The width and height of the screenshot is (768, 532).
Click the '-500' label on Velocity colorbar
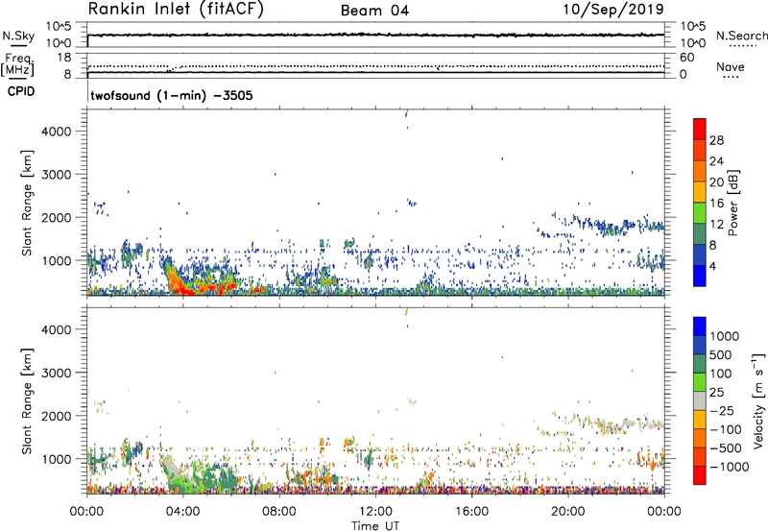point(726,448)
